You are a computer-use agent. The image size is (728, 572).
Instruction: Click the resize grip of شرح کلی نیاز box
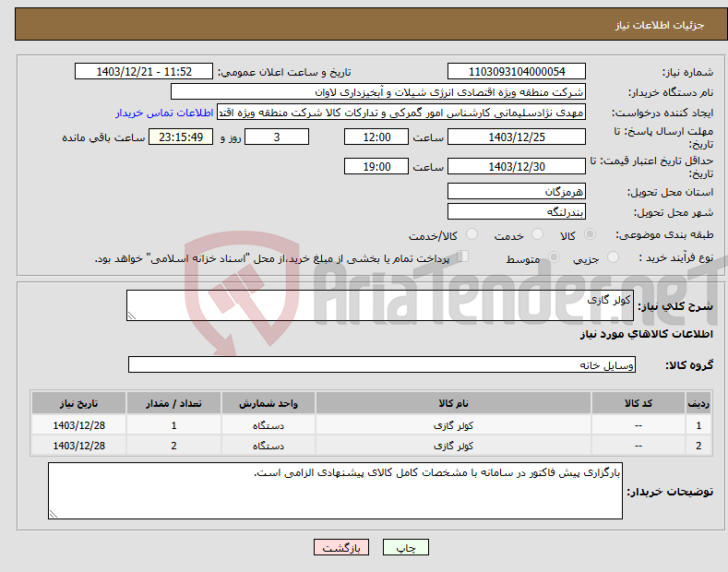132,316
